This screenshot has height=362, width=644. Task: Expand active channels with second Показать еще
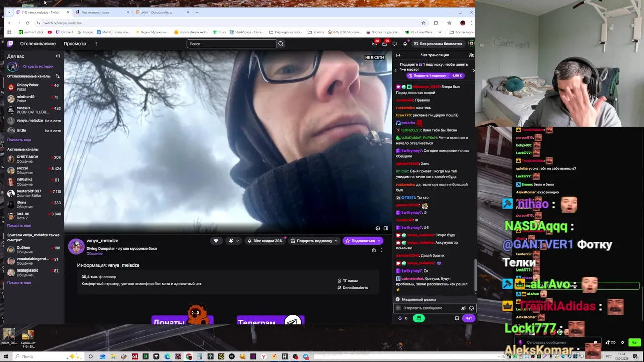pos(19,225)
